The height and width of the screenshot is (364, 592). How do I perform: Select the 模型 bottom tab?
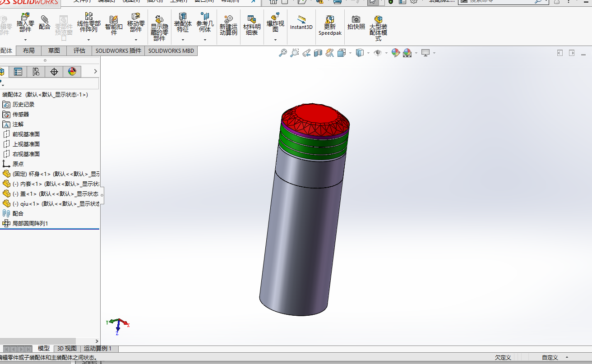(44, 349)
